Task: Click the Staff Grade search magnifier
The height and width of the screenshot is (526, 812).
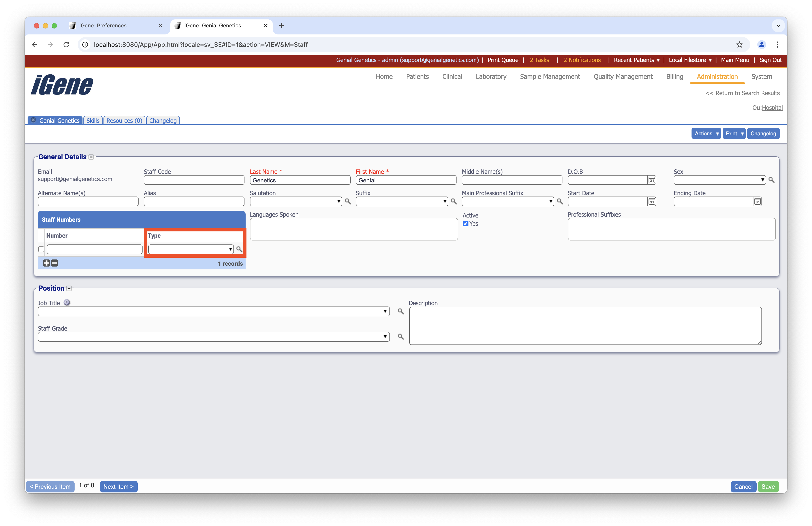Action: tap(401, 337)
